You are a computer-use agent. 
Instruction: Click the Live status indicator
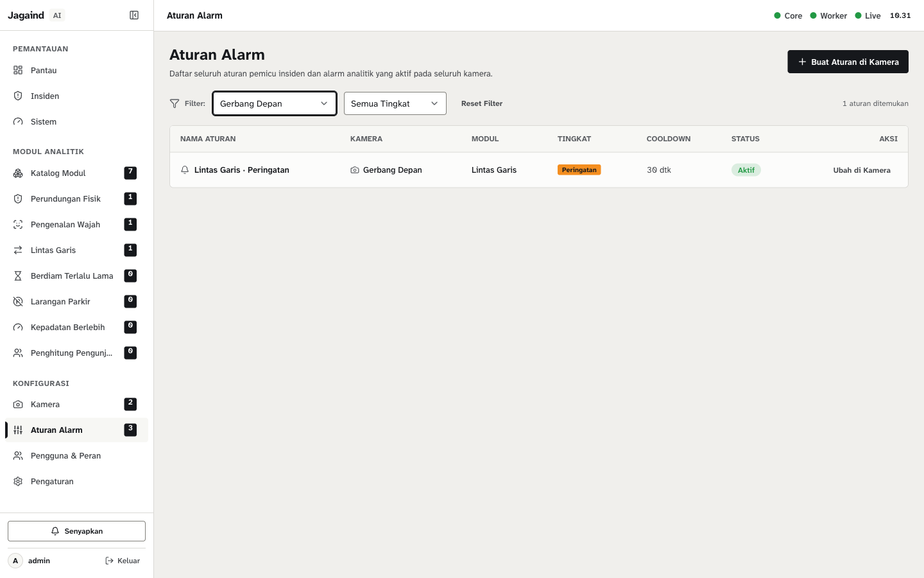point(868,15)
